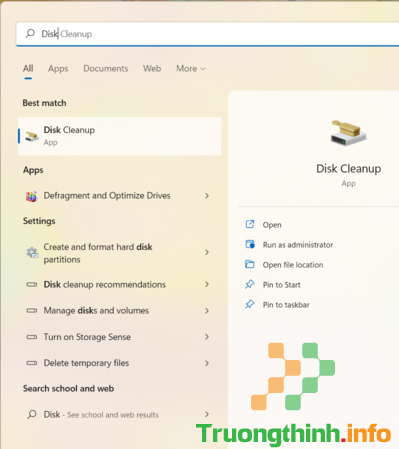Click the Defragment and Optimize Drives icon
Screen dimensions: 399x449
click(x=32, y=196)
